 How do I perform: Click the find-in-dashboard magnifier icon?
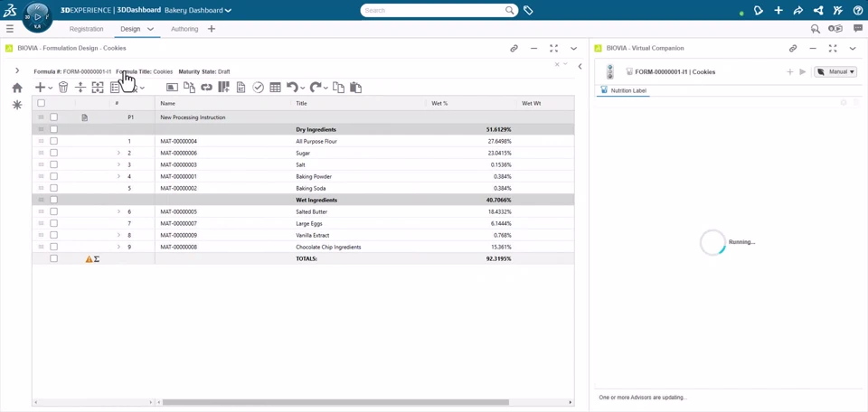click(815, 29)
